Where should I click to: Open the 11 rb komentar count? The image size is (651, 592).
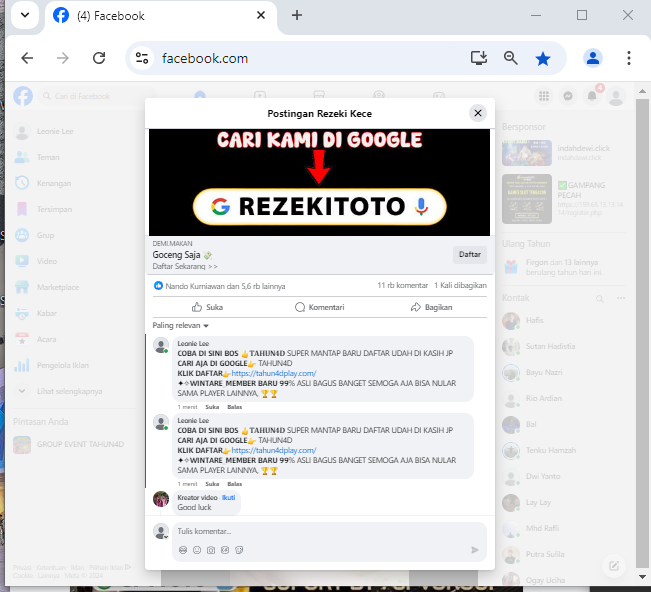pos(402,286)
